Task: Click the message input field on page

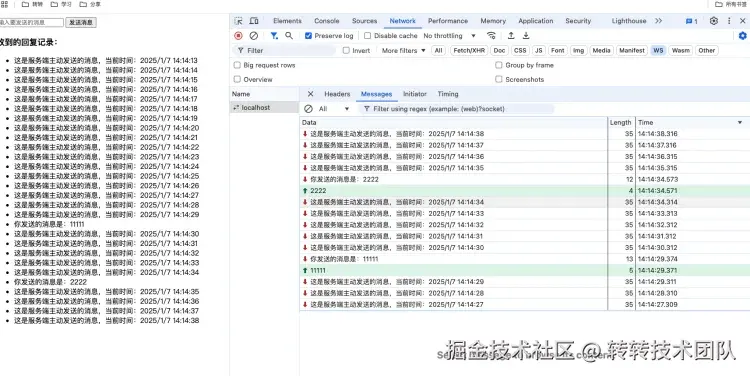Action: [x=32, y=22]
